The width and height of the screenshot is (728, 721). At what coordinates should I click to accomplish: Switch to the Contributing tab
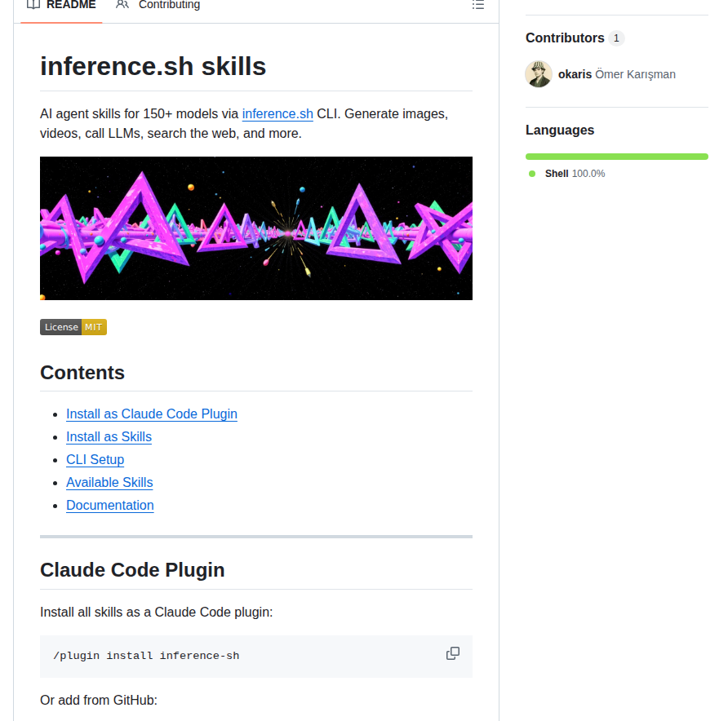point(158,6)
